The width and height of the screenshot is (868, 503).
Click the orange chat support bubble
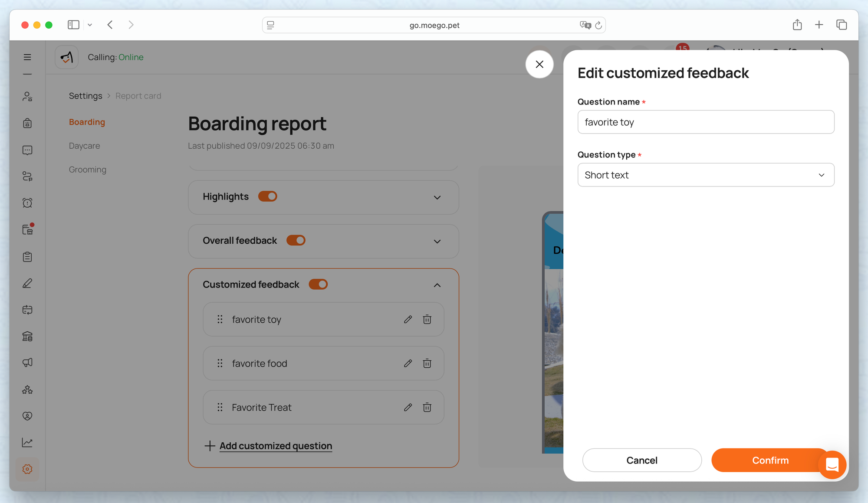click(832, 465)
